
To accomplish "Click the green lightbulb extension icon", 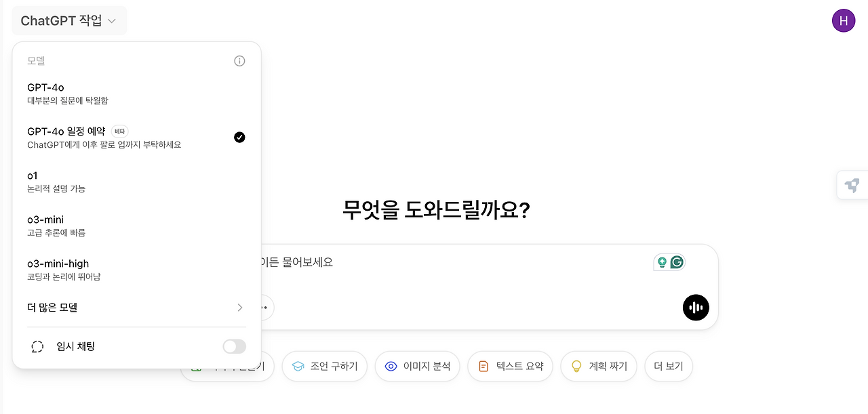I will click(662, 262).
